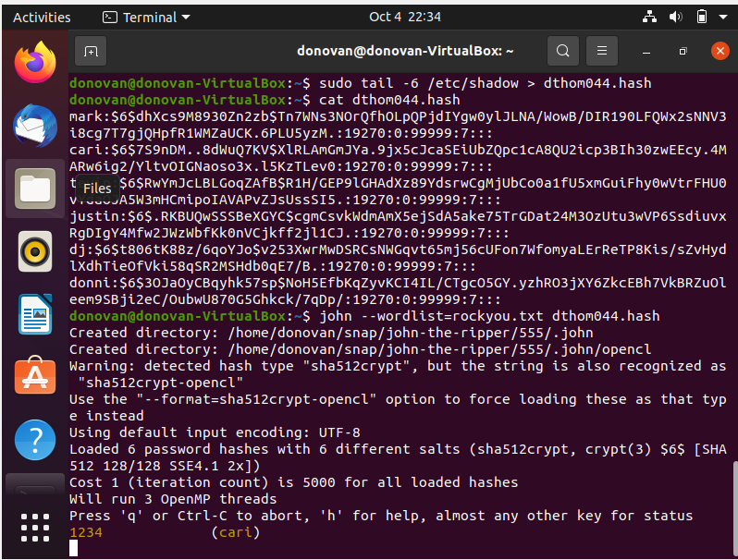Click the 'Press 'q' or Ctrl-C to abort' line
738x560 pixels.
[x=381, y=516]
